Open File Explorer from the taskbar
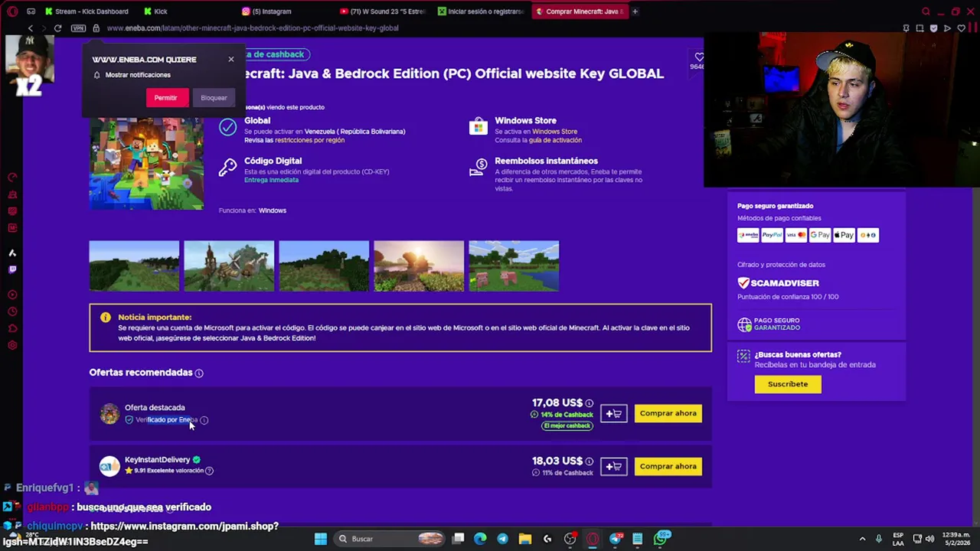 [525, 539]
